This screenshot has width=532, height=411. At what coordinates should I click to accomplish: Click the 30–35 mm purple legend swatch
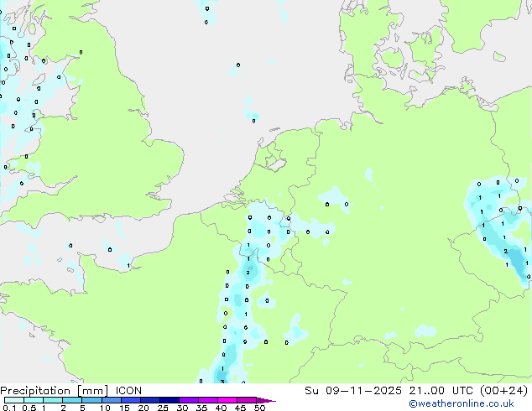(x=189, y=400)
